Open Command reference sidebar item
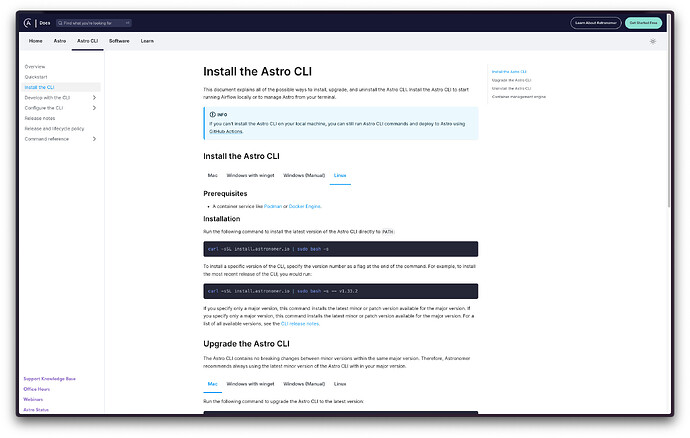 tap(47, 139)
